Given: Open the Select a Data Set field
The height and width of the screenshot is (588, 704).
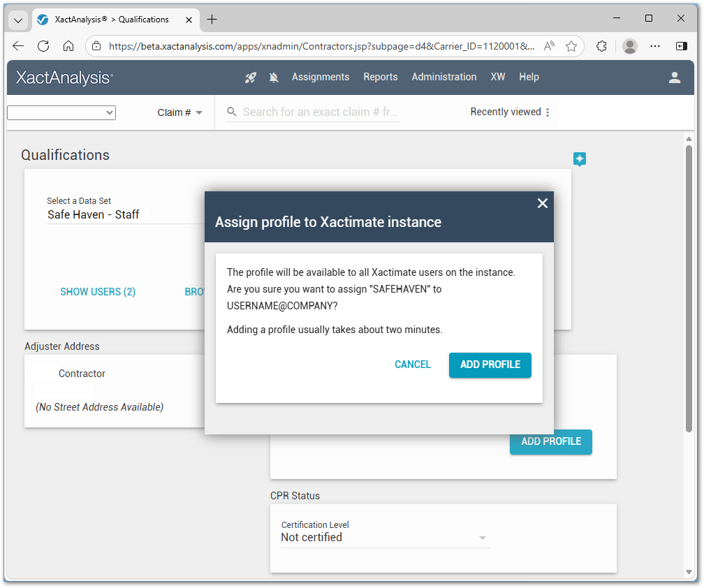Looking at the screenshot, I should point(126,214).
